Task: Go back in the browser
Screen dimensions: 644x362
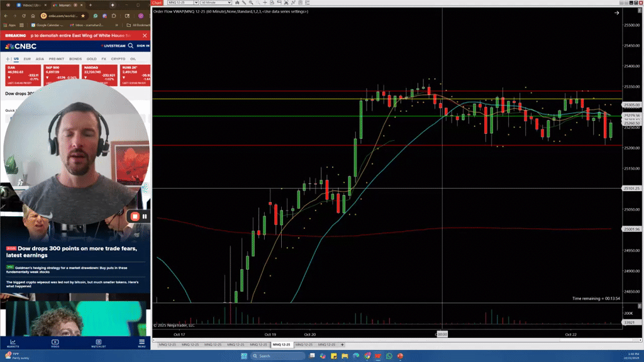Action: (x=6, y=16)
